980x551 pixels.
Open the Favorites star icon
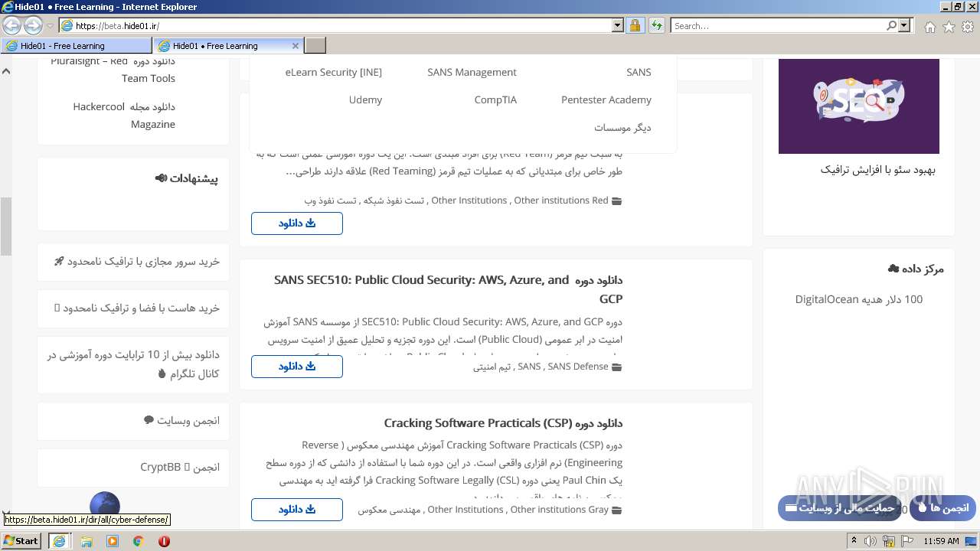(949, 27)
